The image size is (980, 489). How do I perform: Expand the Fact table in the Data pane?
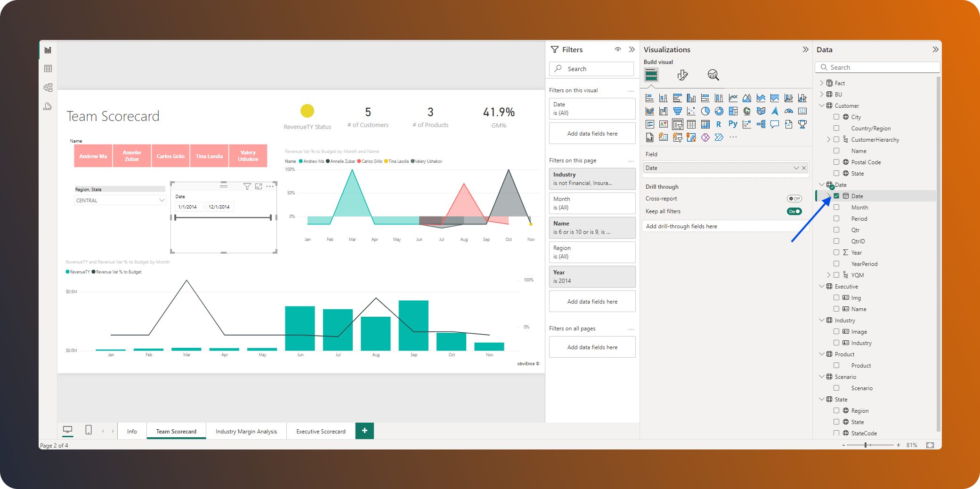click(x=822, y=83)
